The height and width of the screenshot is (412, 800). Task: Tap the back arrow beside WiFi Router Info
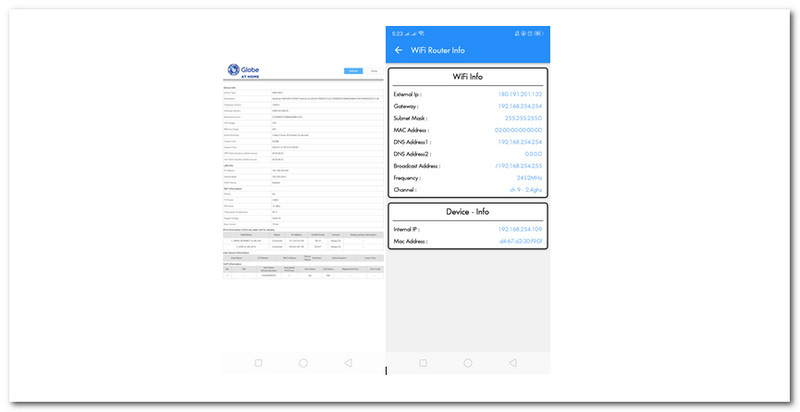[x=398, y=50]
